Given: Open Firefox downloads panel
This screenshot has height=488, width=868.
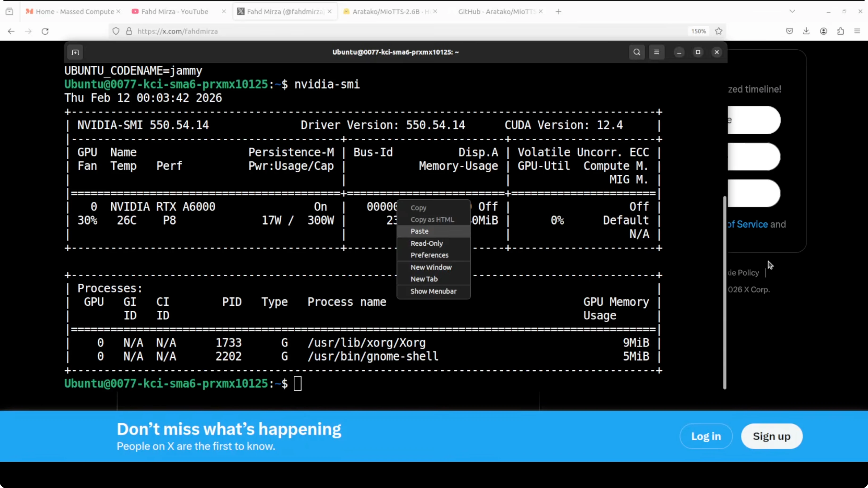Looking at the screenshot, I should 806,31.
